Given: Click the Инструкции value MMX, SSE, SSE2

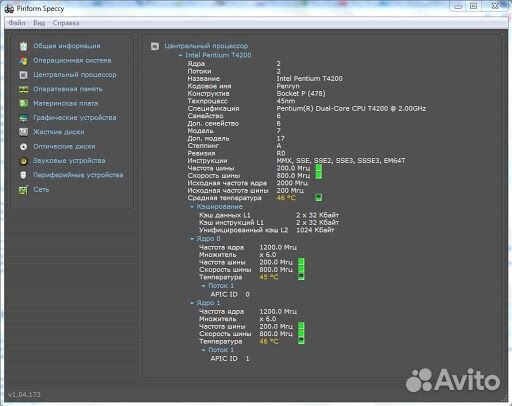Looking at the screenshot, I should pos(341,161).
